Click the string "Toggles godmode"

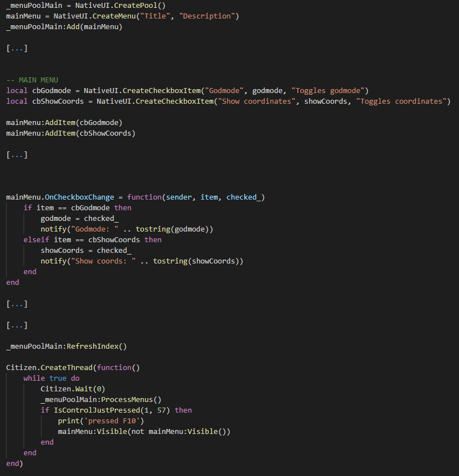[328, 90]
